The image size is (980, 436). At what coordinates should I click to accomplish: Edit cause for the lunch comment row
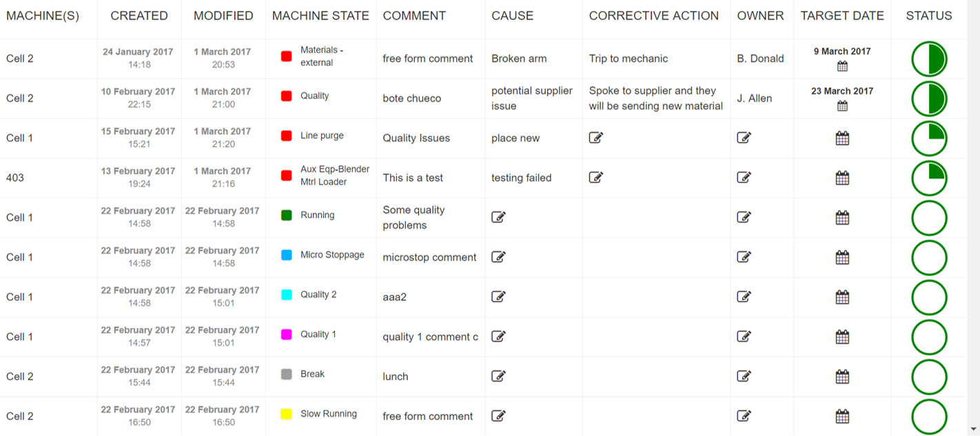[x=498, y=376]
